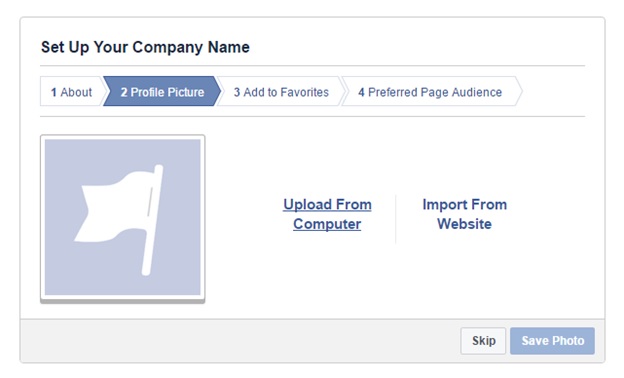Click Upload From Computer link

(327, 214)
